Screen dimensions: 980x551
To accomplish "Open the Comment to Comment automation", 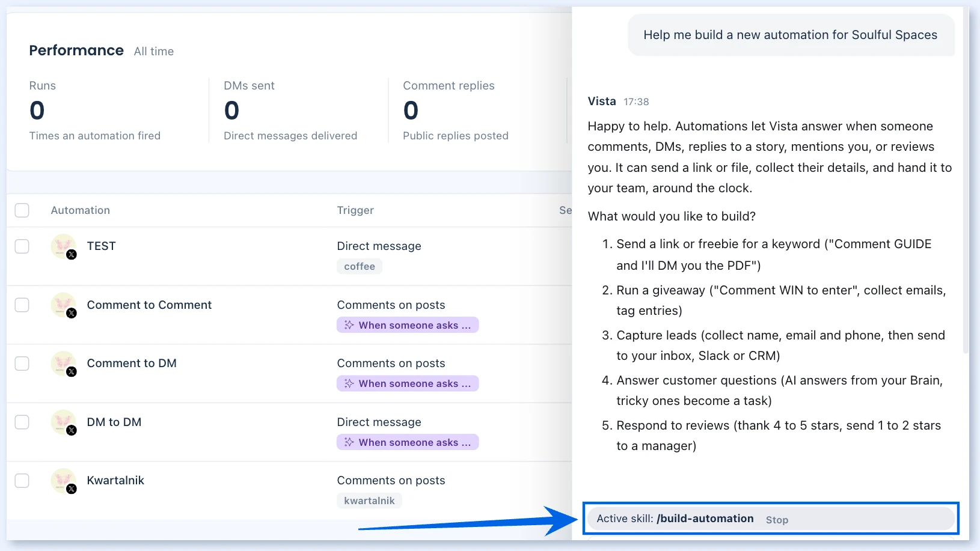I will [x=149, y=305].
